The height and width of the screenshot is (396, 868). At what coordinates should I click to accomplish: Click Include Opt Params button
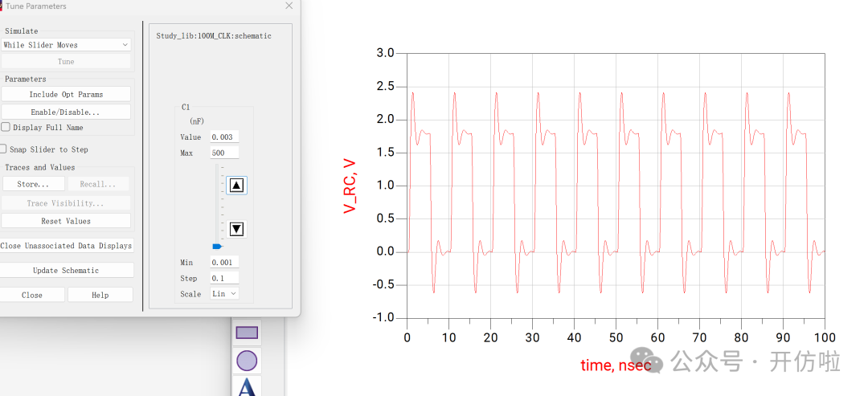coord(66,95)
